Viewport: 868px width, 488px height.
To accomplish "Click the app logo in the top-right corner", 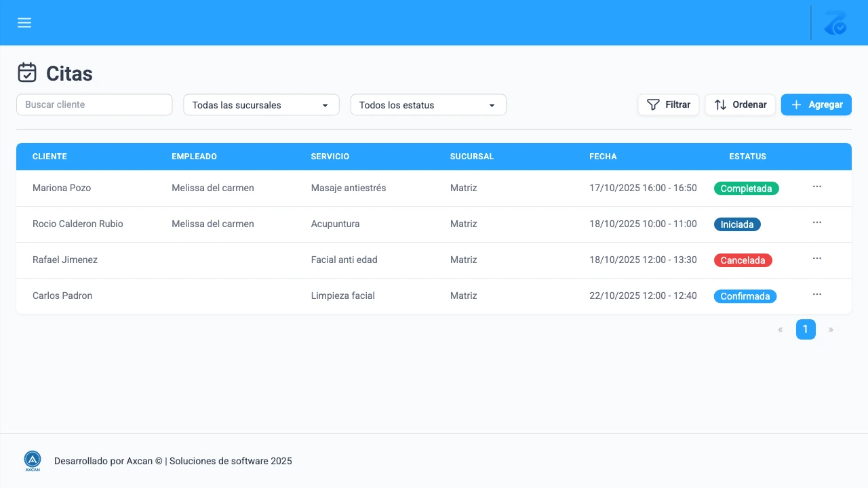I will coord(835,23).
